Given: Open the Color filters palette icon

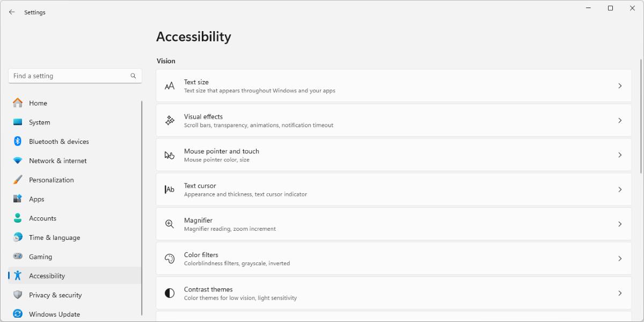Looking at the screenshot, I should click(170, 258).
